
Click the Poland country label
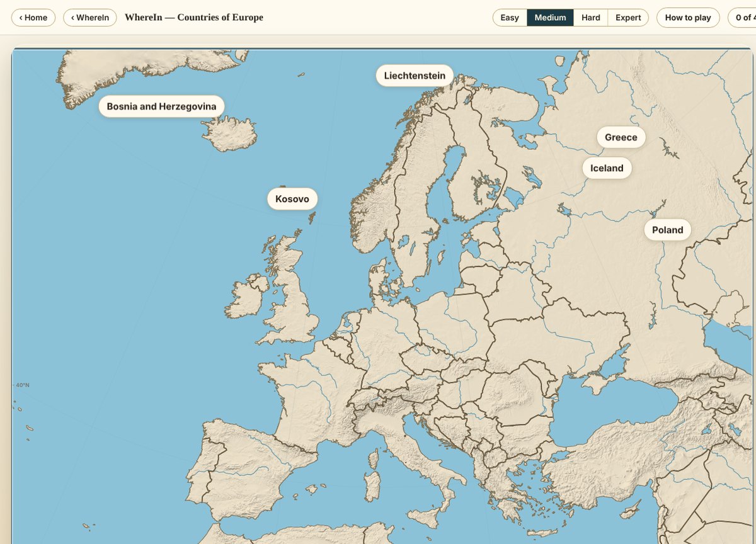pyautogui.click(x=667, y=230)
